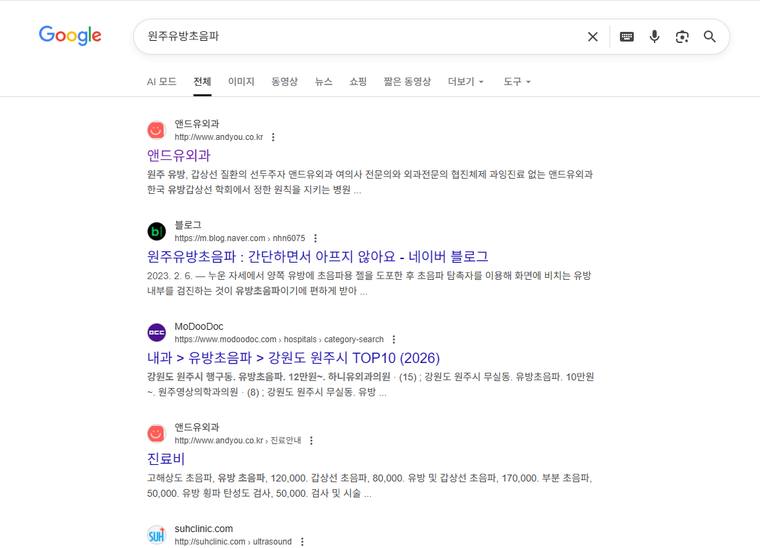Viewport: 760px width, 548px height.
Task: Open 원주유방초음파 : 간단하면서 아프지 않아요 link
Action: [x=317, y=256]
